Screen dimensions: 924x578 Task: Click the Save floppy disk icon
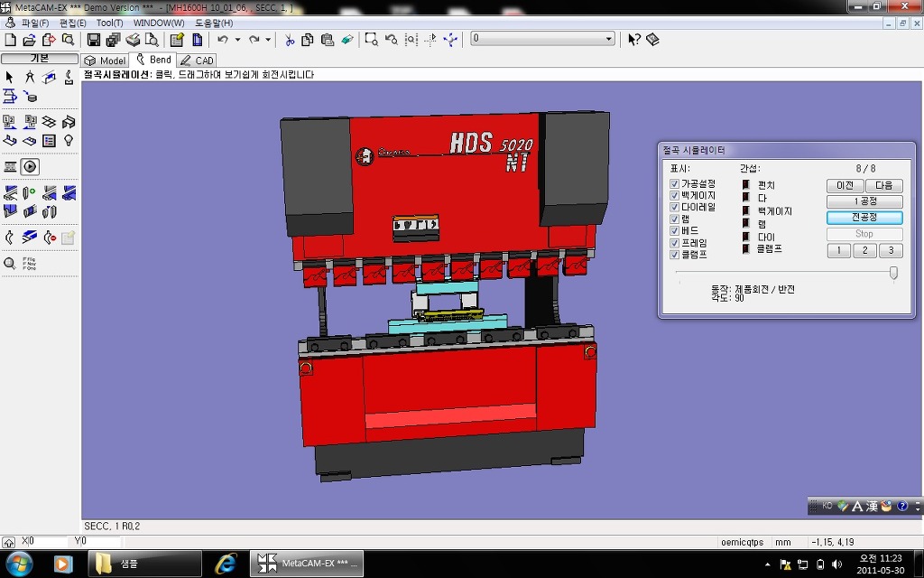point(93,40)
